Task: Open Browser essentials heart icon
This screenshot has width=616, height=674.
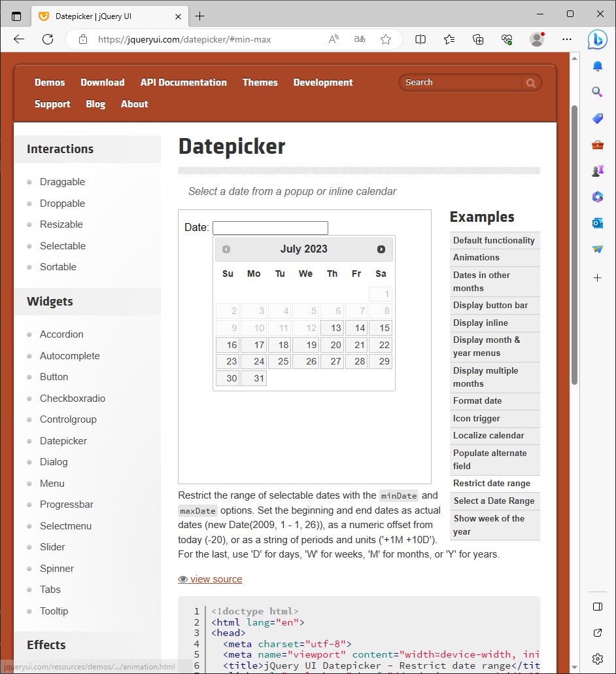Action: click(x=507, y=39)
